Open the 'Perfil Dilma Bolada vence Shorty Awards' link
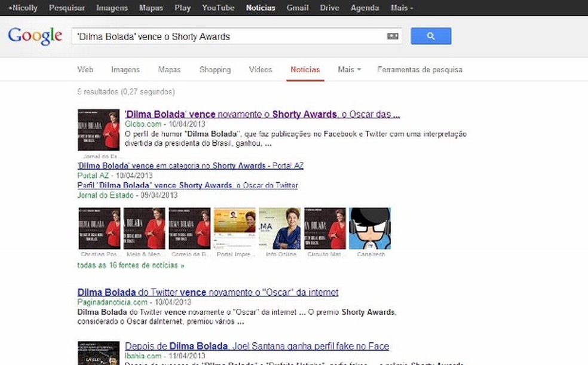This screenshot has height=365, width=588. click(187, 185)
